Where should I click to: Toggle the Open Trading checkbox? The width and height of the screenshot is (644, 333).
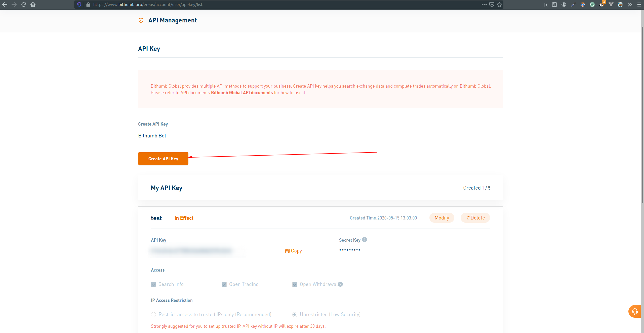coord(224,284)
